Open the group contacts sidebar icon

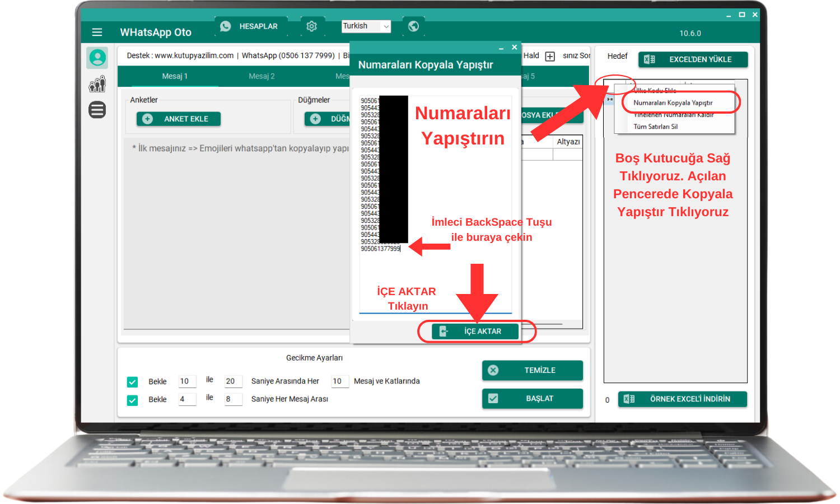coord(97,84)
